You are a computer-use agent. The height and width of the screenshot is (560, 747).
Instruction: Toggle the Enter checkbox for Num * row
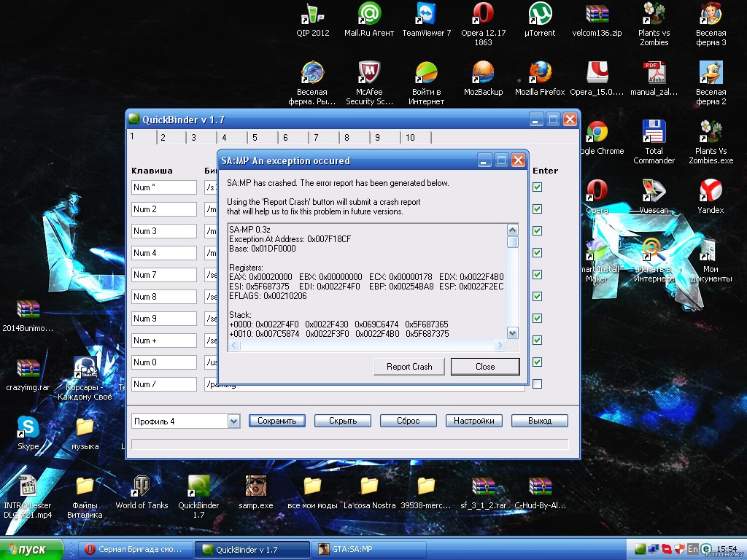pyautogui.click(x=538, y=187)
